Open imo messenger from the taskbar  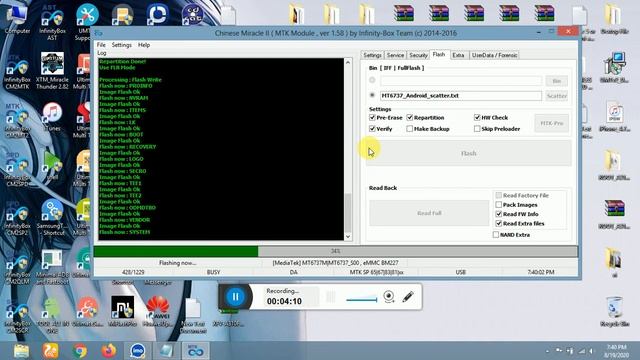tap(138, 351)
